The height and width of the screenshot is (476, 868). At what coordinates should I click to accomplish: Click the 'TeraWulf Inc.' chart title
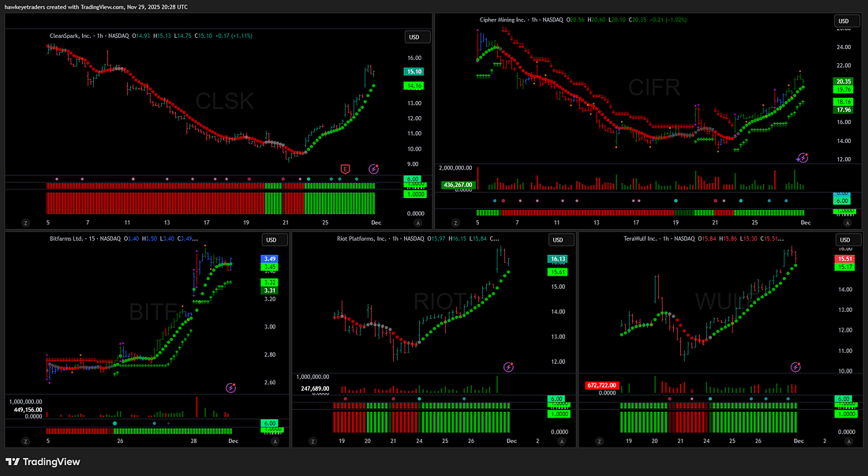640,238
